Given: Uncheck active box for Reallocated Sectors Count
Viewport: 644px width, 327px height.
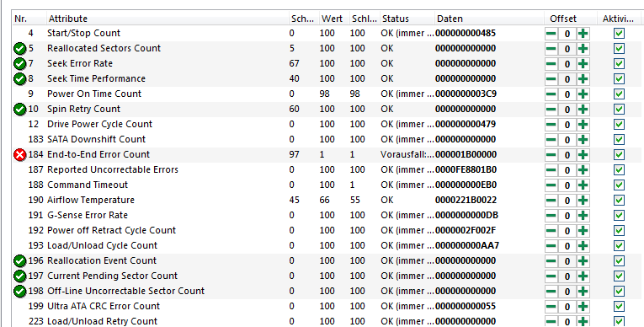Looking at the screenshot, I should [619, 49].
